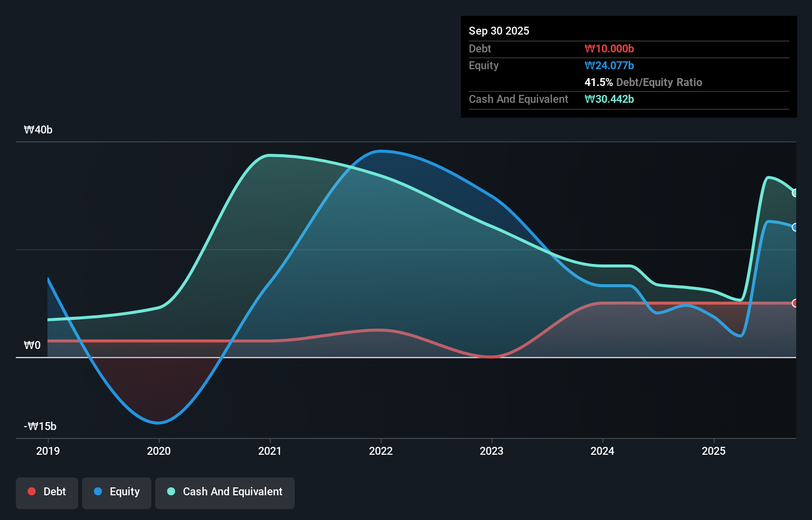Select the blue Equity endpoint marker
The width and height of the screenshot is (812, 520).
click(795, 228)
